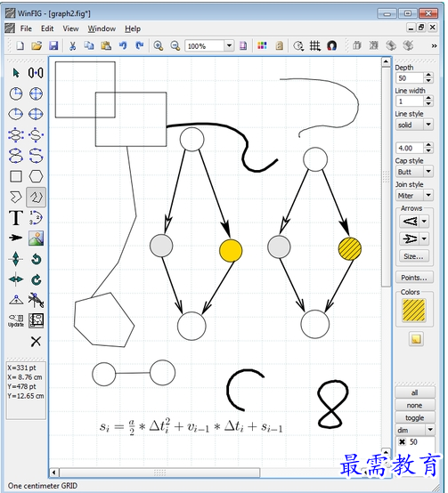
Task: Save the figure with floppy icon
Action: click(53, 46)
